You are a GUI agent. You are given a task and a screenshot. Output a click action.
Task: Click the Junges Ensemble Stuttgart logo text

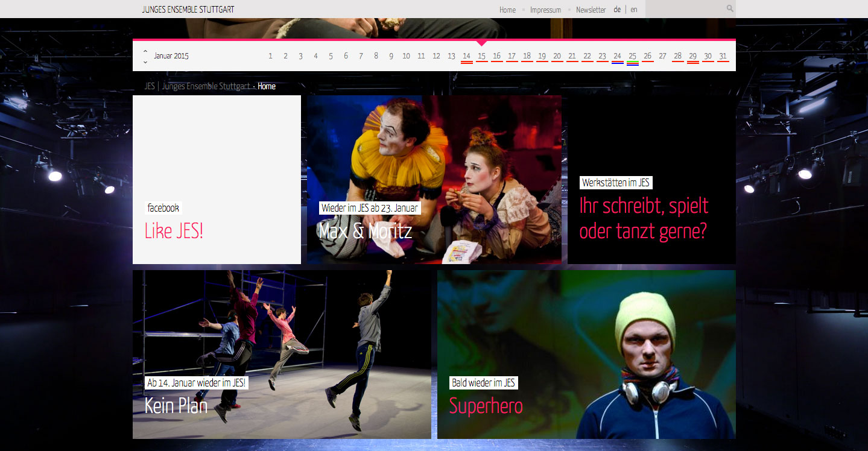coord(188,10)
